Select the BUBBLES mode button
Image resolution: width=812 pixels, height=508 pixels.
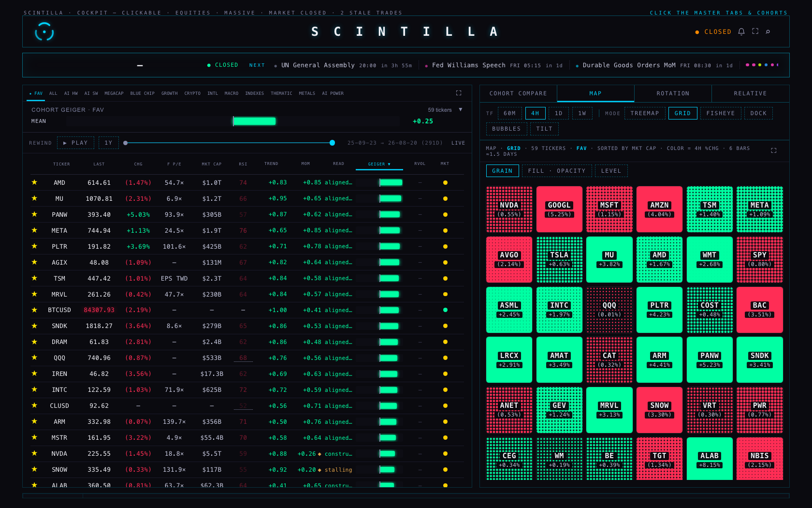click(506, 129)
